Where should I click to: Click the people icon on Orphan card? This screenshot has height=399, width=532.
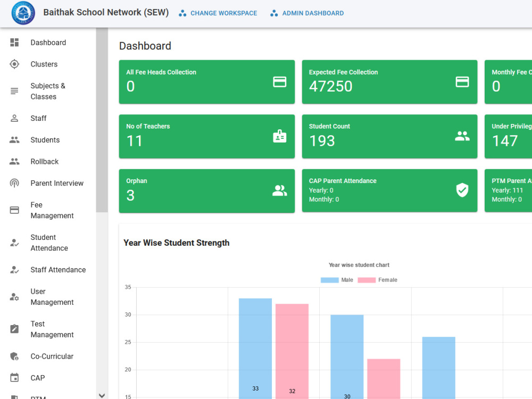(280, 190)
